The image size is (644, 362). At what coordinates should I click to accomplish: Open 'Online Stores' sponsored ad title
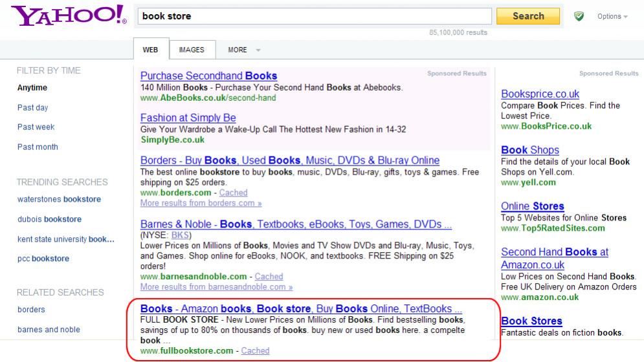[533, 206]
